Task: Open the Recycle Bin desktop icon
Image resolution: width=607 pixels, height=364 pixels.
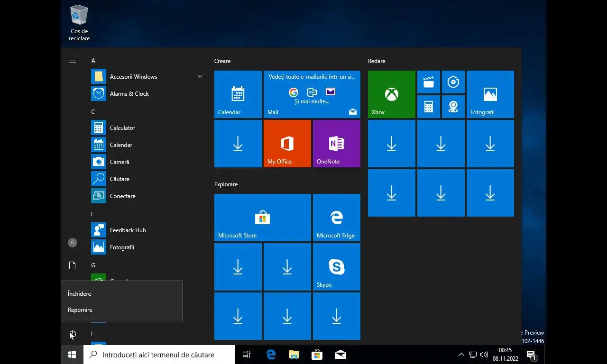Action: 79,23
